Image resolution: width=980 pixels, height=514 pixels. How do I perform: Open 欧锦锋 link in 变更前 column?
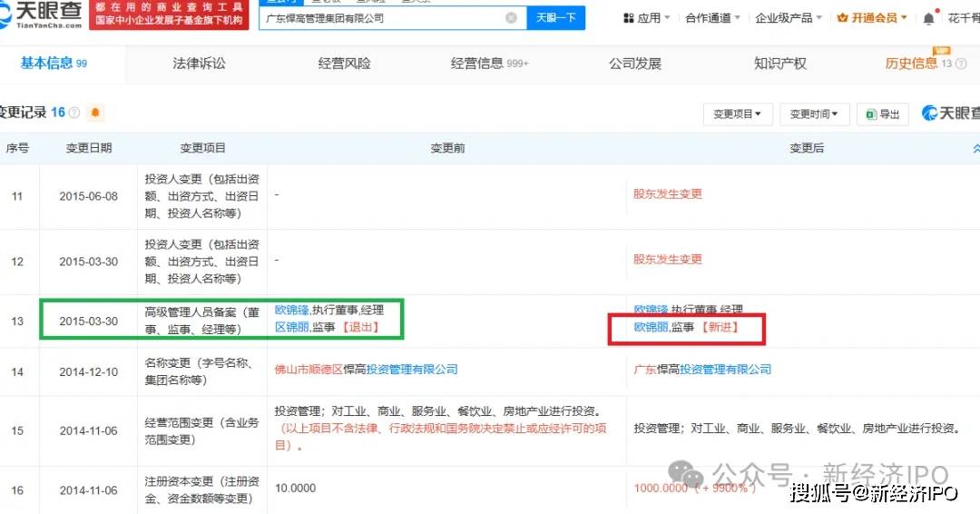point(291,311)
